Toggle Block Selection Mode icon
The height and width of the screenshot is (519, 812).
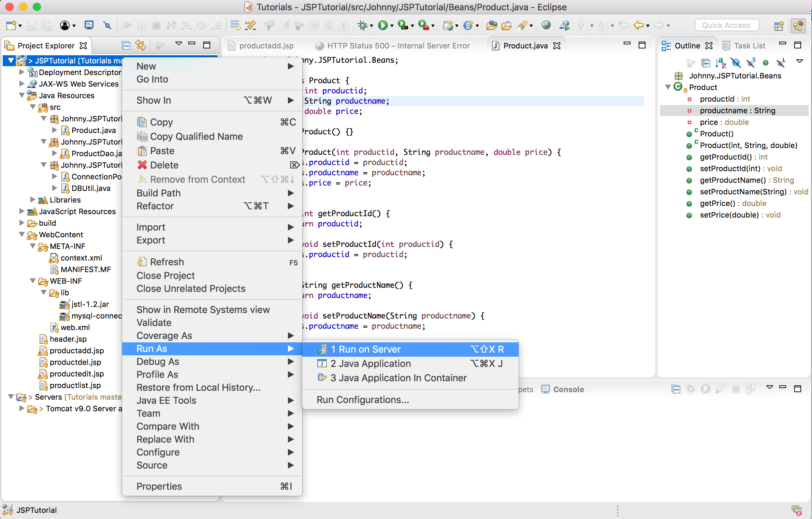coord(329,26)
